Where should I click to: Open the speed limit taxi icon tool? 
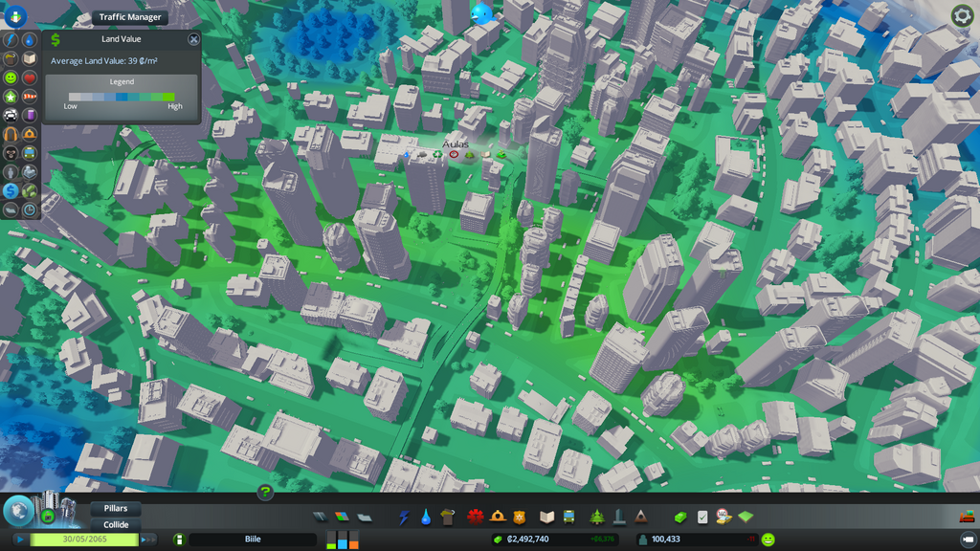pos(724,518)
